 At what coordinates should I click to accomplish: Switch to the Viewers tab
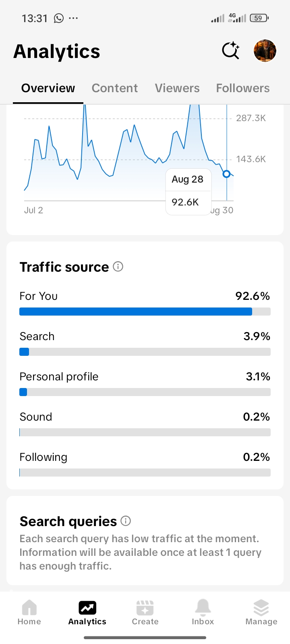177,88
